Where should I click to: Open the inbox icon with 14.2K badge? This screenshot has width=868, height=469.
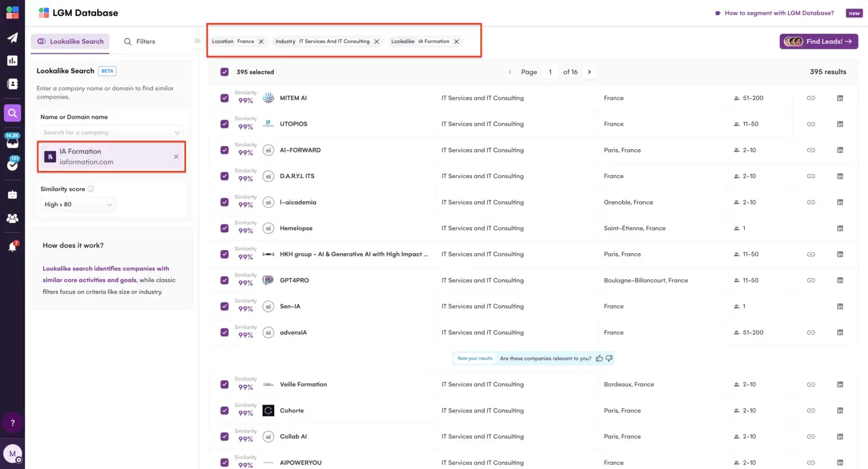[12, 140]
